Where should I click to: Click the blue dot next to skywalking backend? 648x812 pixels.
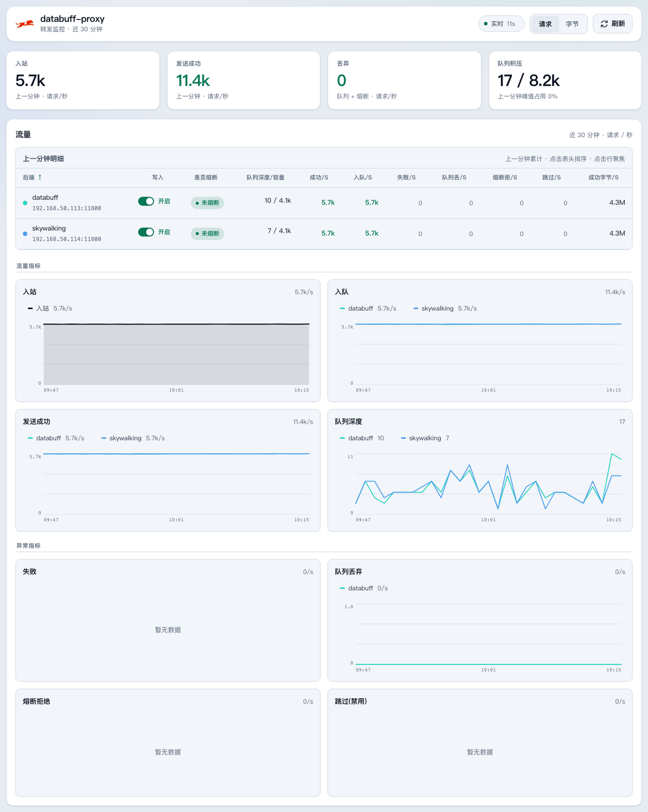click(25, 234)
